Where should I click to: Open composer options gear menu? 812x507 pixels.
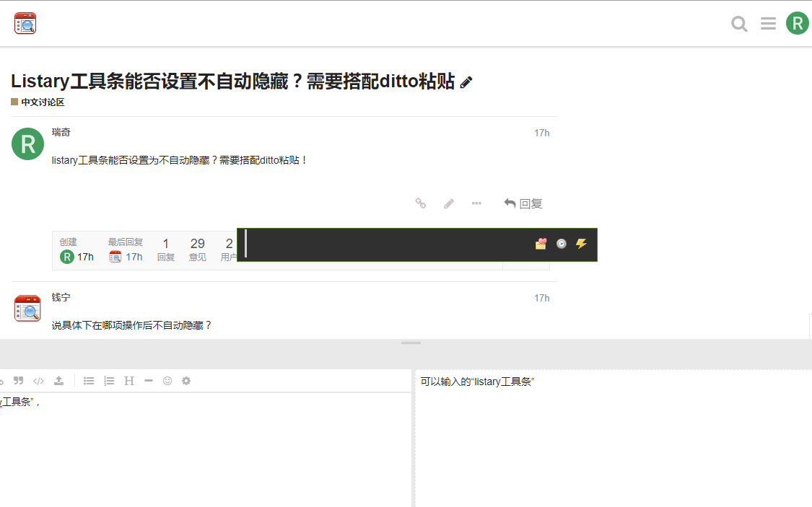click(x=186, y=381)
